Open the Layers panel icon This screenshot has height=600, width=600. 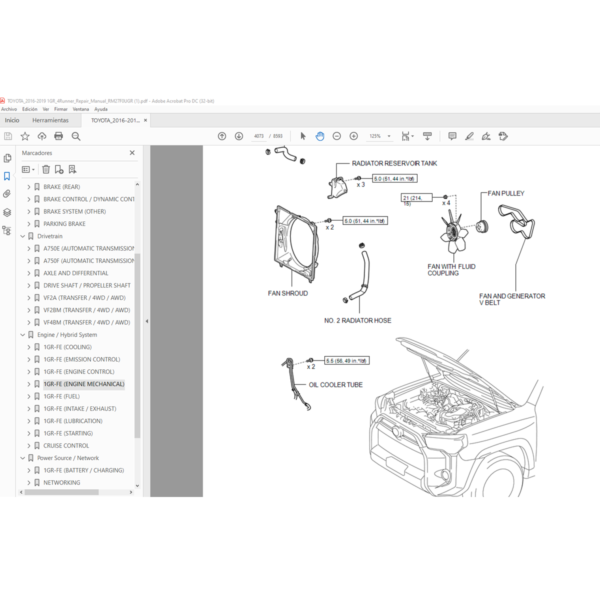pos(7,212)
